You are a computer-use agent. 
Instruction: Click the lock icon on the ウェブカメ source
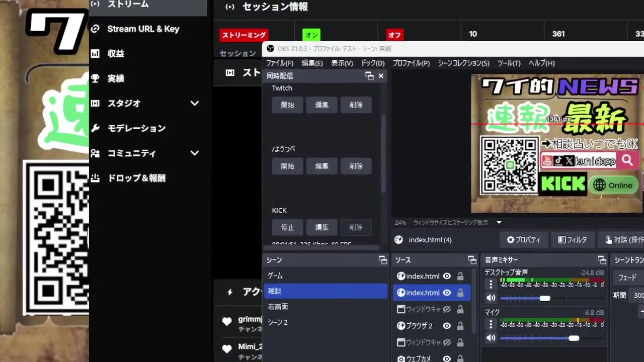[x=460, y=359]
